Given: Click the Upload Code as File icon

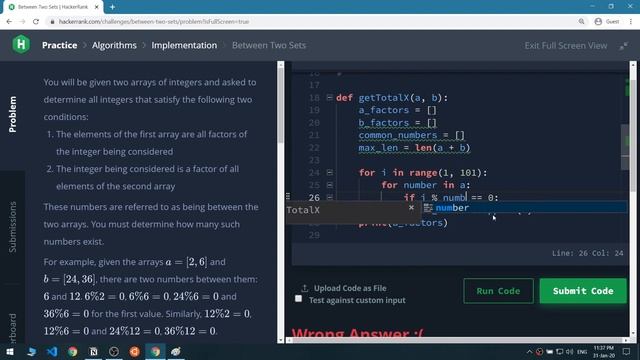Looking at the screenshot, I should point(304,288).
